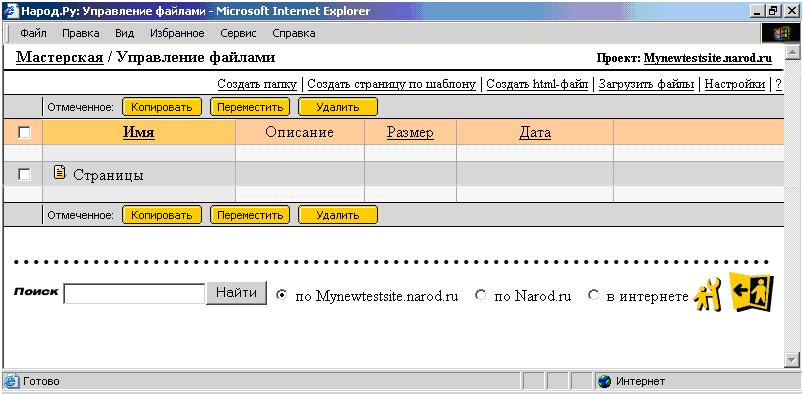
Task: Sort by the Имя column header
Action: [139, 133]
